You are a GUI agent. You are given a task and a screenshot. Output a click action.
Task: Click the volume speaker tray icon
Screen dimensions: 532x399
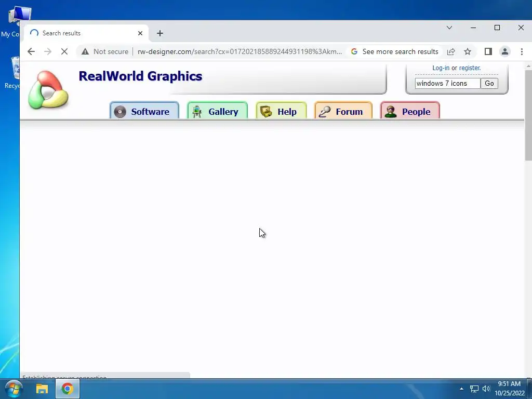click(x=486, y=389)
